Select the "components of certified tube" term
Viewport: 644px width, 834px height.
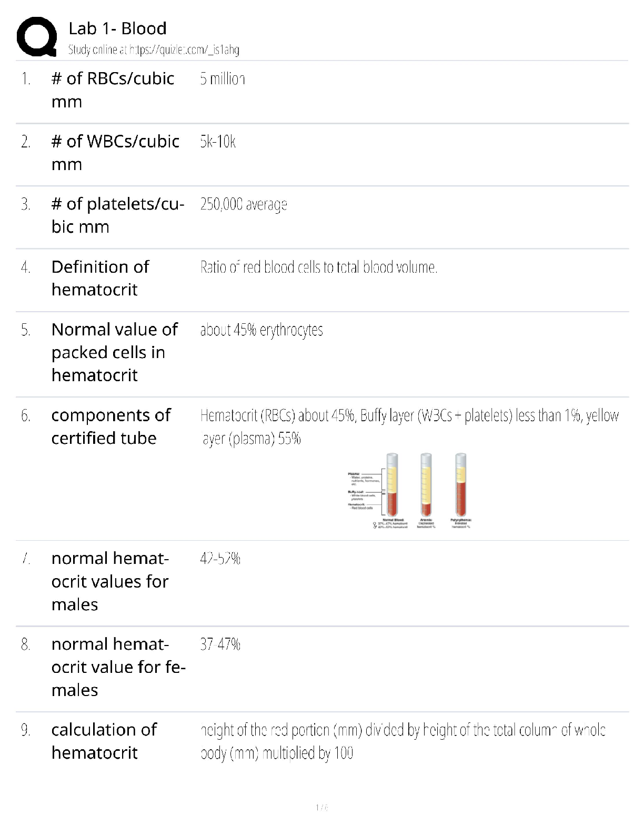pos(110,426)
